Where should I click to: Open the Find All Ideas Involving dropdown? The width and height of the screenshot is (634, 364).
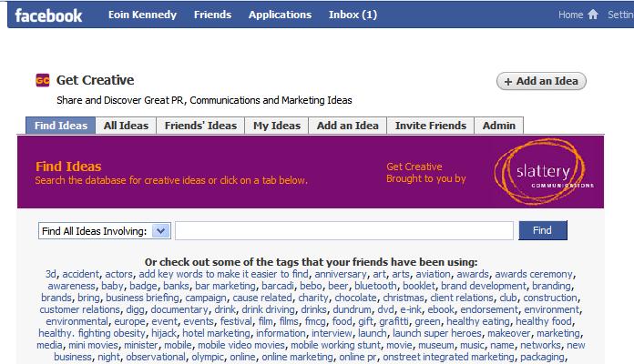(105, 231)
